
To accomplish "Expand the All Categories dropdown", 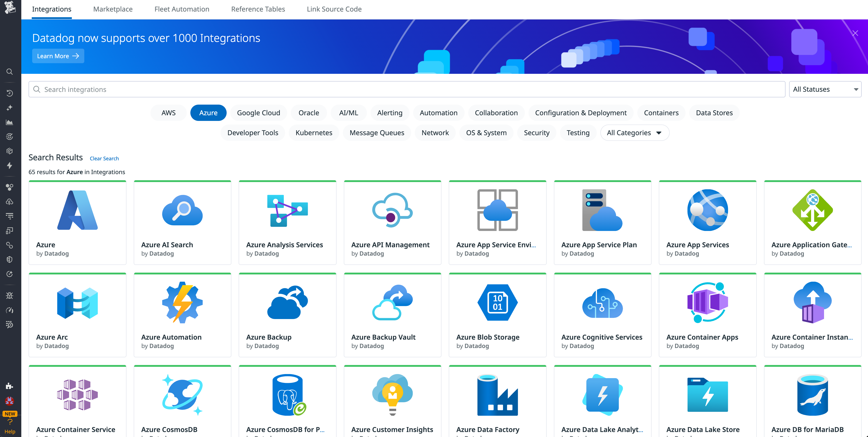I will click(x=635, y=133).
